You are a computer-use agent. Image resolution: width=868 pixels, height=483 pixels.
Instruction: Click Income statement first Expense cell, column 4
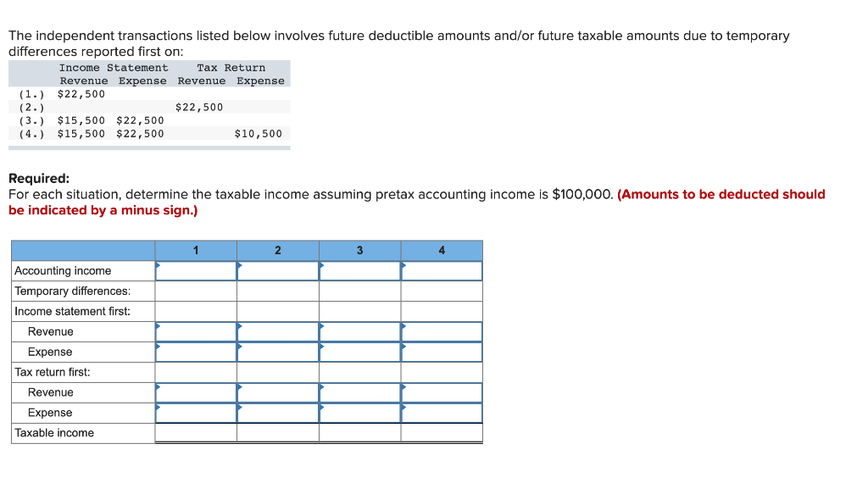[442, 353]
